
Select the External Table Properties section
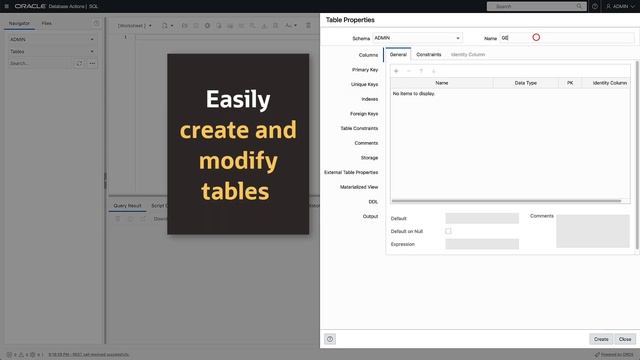point(351,173)
